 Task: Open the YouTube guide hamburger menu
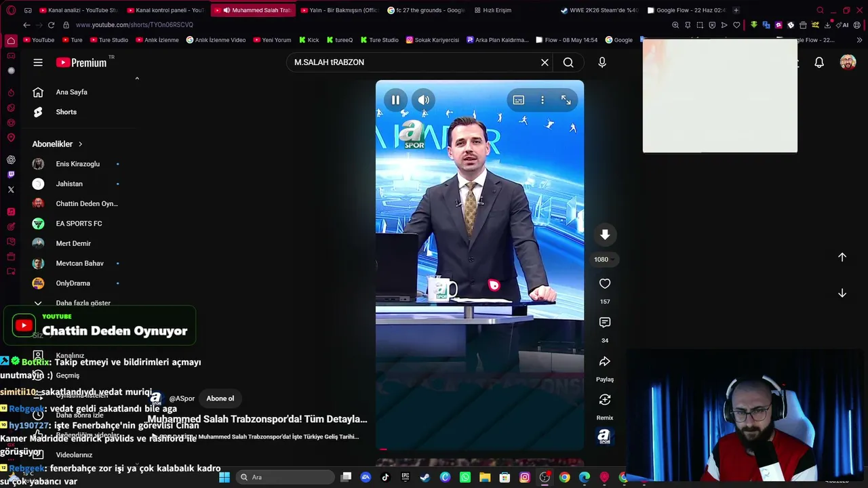(x=38, y=62)
